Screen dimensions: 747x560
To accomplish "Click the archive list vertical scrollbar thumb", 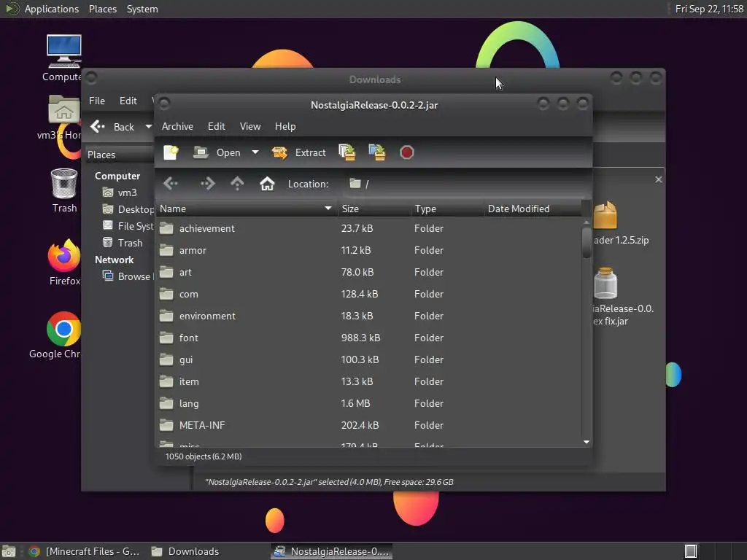I will [587, 243].
